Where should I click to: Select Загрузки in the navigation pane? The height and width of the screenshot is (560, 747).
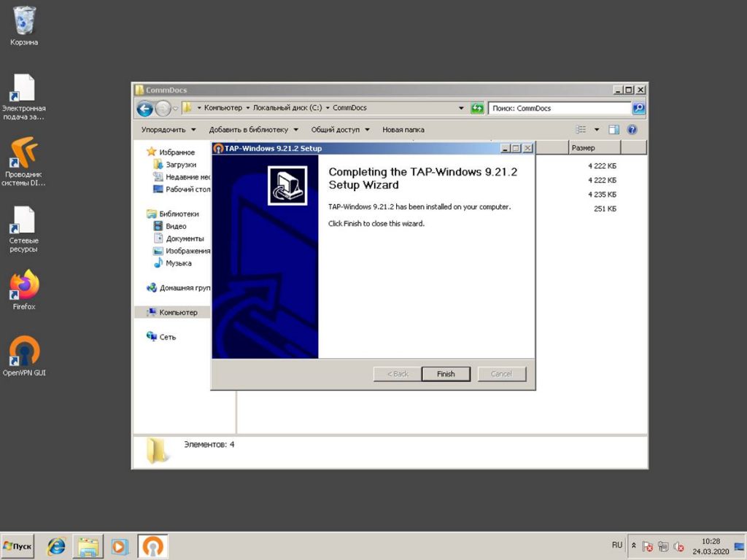coord(181,165)
